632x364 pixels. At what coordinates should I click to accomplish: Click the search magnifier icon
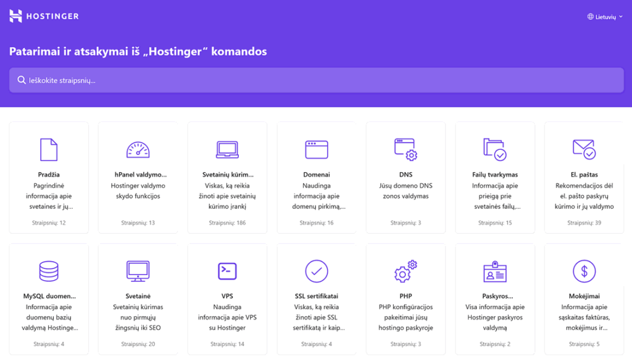click(22, 80)
